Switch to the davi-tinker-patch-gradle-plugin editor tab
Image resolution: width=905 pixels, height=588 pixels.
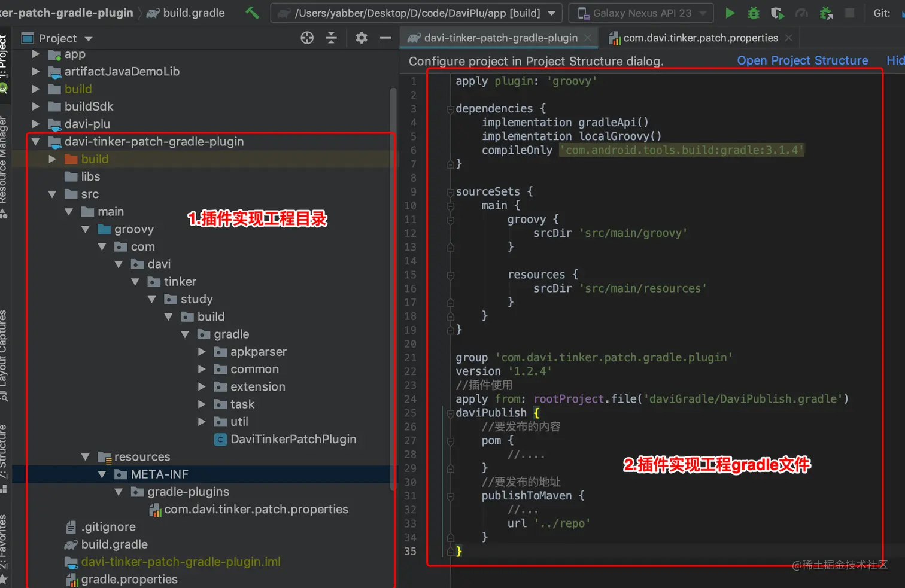[500, 38]
